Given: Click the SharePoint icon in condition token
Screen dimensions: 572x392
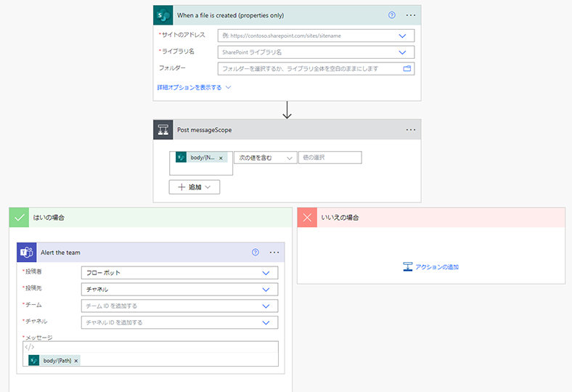Looking at the screenshot, I should coord(181,158).
